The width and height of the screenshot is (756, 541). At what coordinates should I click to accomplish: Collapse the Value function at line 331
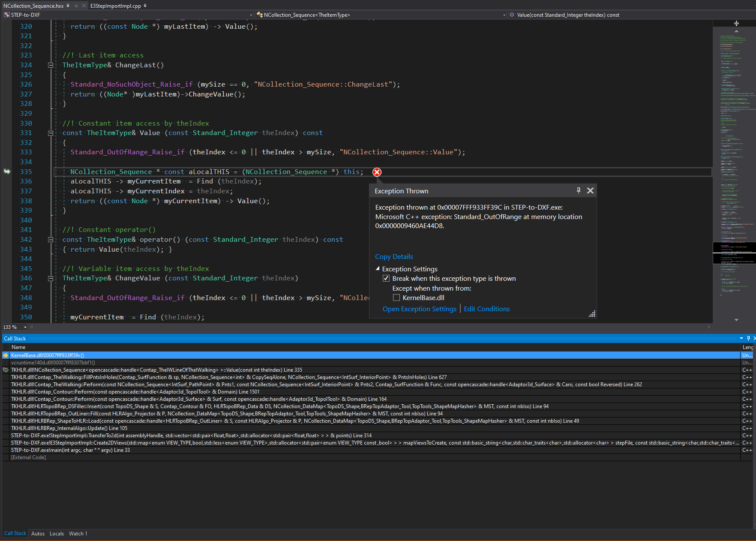point(51,133)
